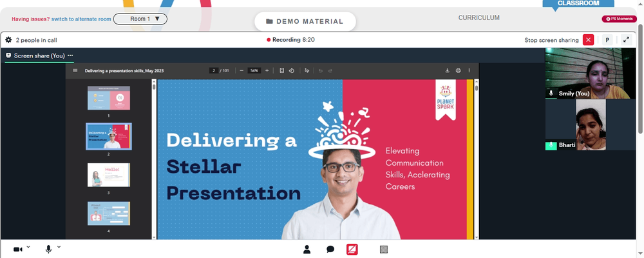
Task: Open the call settings gear icon
Action: (8, 40)
